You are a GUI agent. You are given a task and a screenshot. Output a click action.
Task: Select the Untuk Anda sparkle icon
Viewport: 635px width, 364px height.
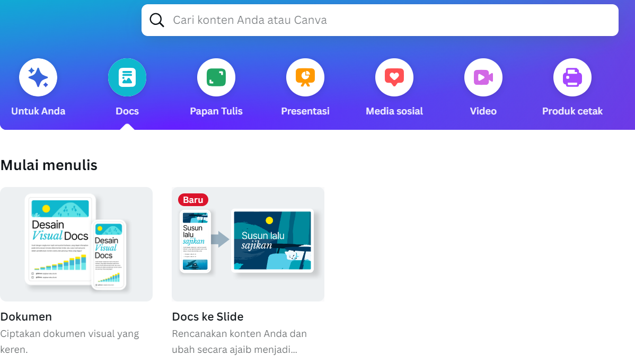click(38, 77)
